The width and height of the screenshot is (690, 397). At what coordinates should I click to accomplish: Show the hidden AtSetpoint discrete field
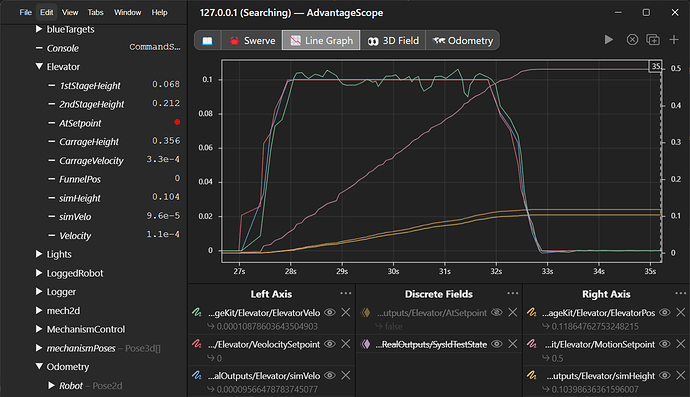[497, 312]
